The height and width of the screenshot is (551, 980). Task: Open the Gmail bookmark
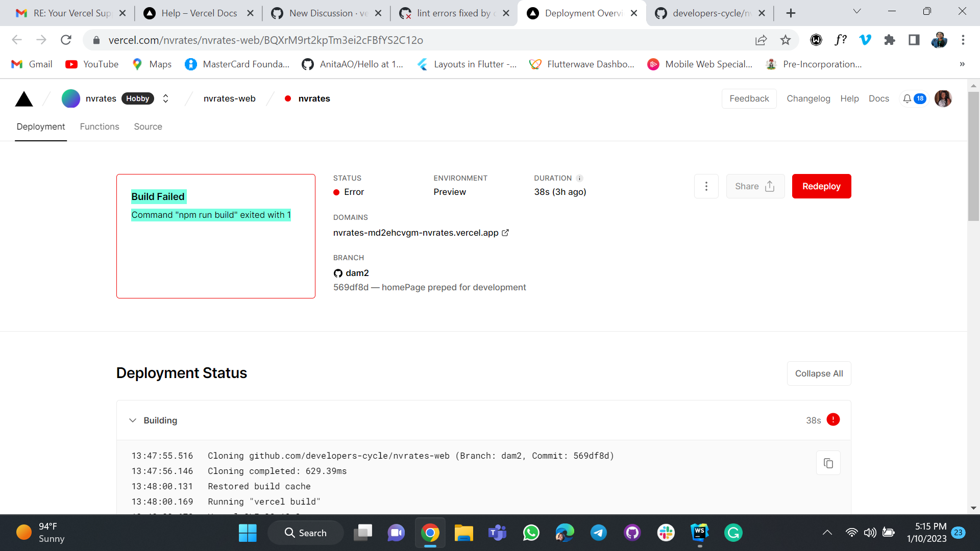click(32, 64)
